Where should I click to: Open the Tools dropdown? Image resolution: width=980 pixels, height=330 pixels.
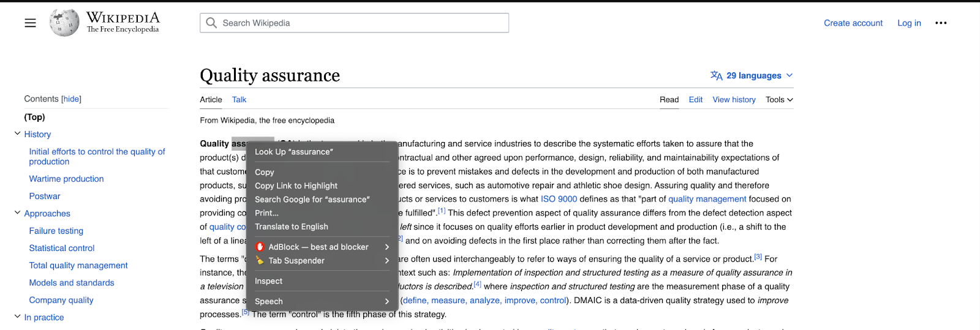coord(779,99)
